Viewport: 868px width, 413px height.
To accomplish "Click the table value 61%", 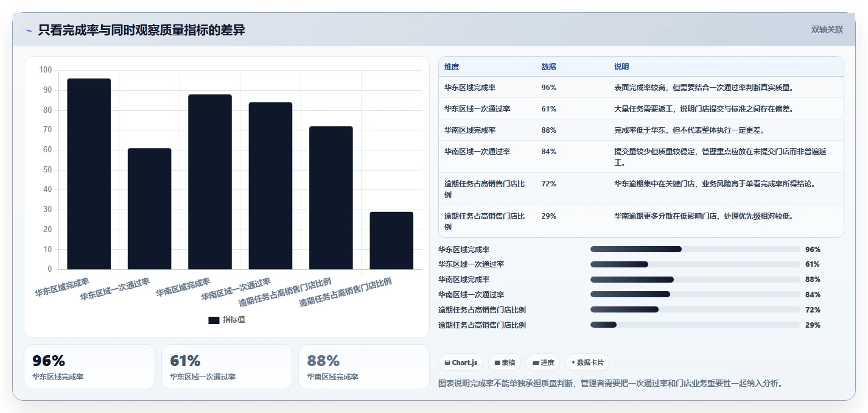I will click(548, 109).
